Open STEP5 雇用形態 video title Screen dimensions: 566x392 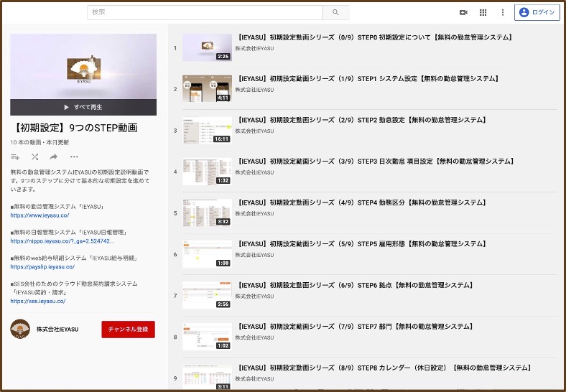[x=362, y=244]
